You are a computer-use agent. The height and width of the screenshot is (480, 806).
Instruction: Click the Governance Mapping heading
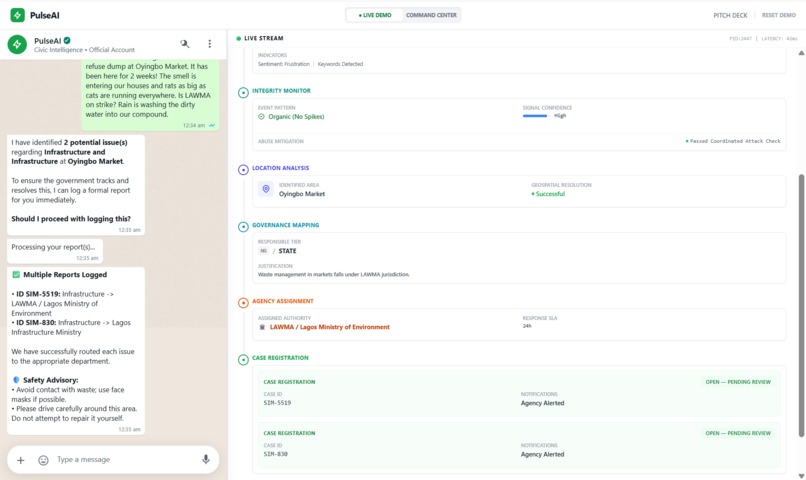286,225
